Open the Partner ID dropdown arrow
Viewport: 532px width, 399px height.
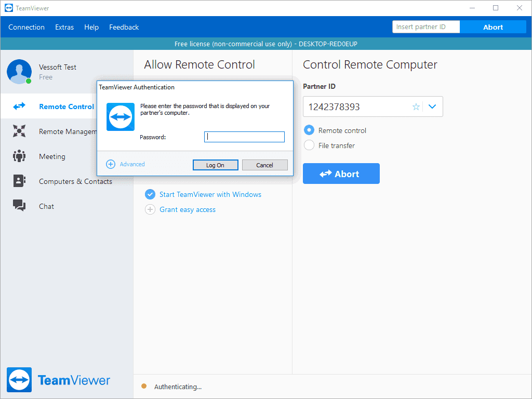pyautogui.click(x=432, y=107)
